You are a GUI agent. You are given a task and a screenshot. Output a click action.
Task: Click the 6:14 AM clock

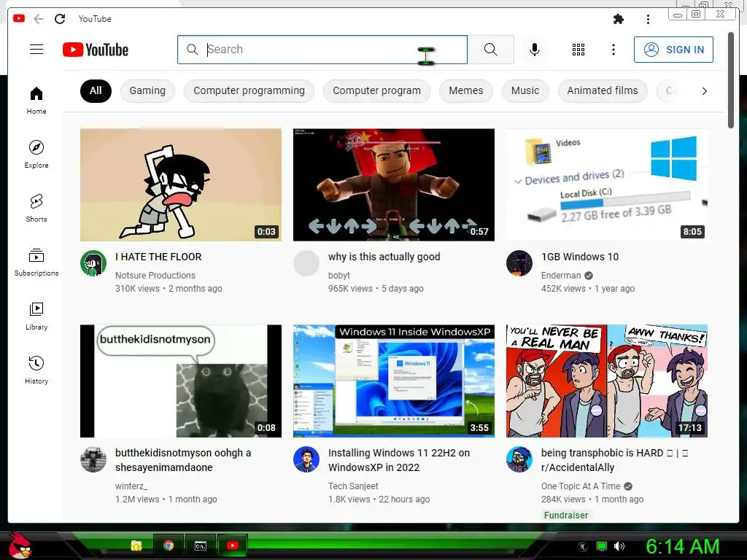[x=682, y=547]
